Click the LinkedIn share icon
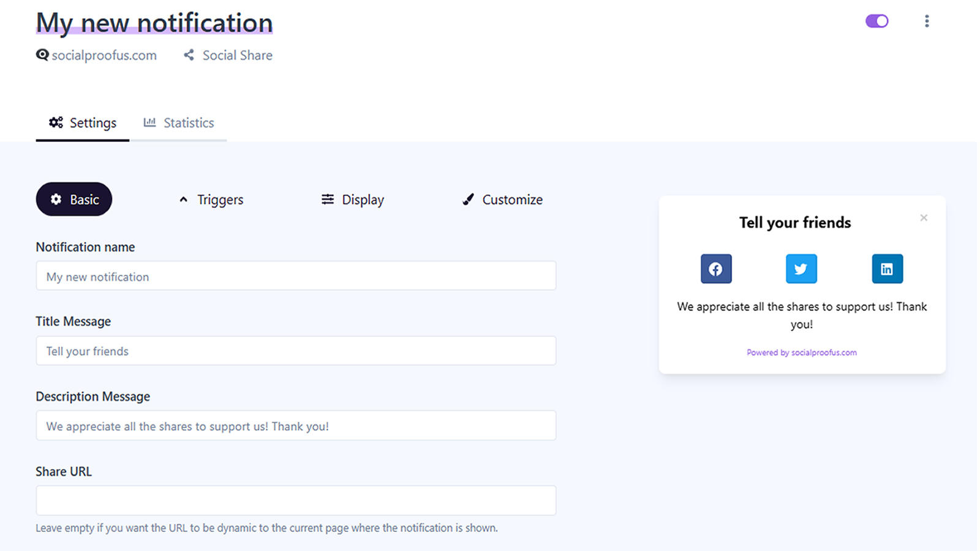980x551 pixels. [x=887, y=269]
